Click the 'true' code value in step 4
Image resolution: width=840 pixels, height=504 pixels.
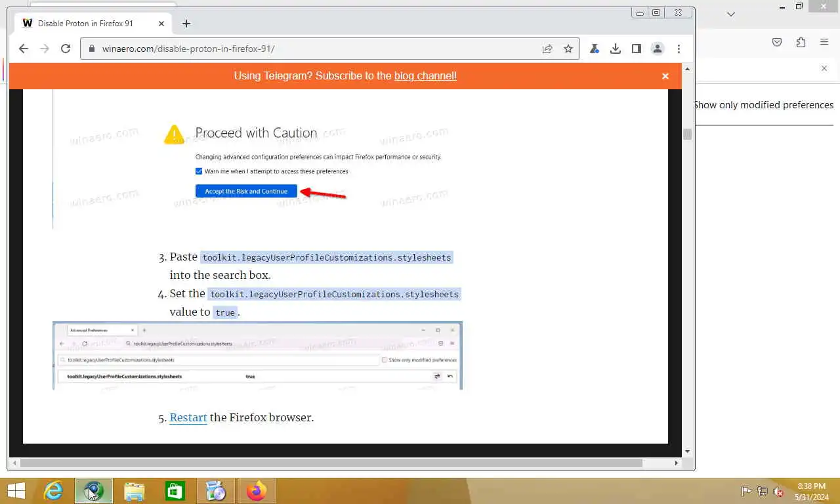[x=225, y=312]
